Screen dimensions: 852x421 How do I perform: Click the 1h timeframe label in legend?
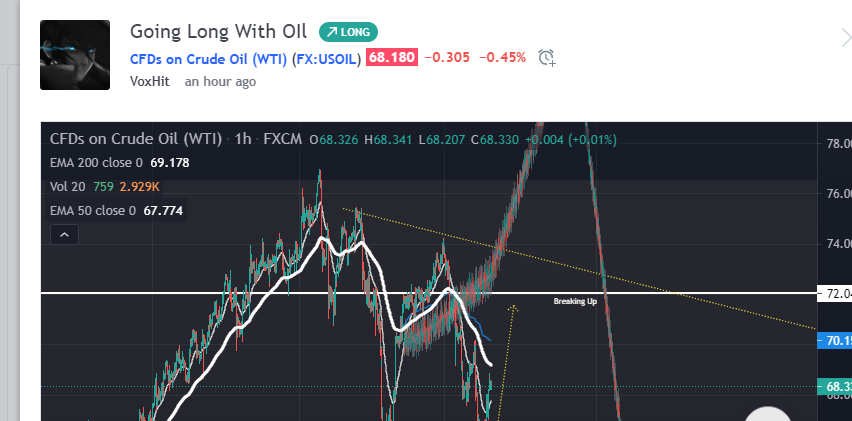coord(243,139)
